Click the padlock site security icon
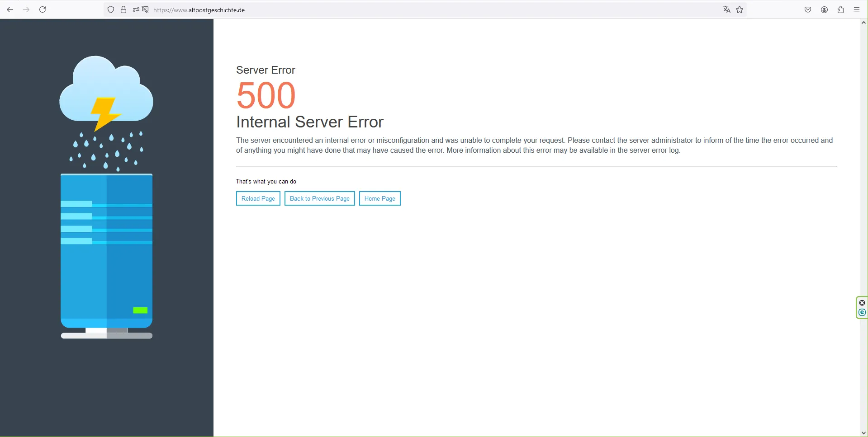The image size is (868, 437). coord(123,9)
